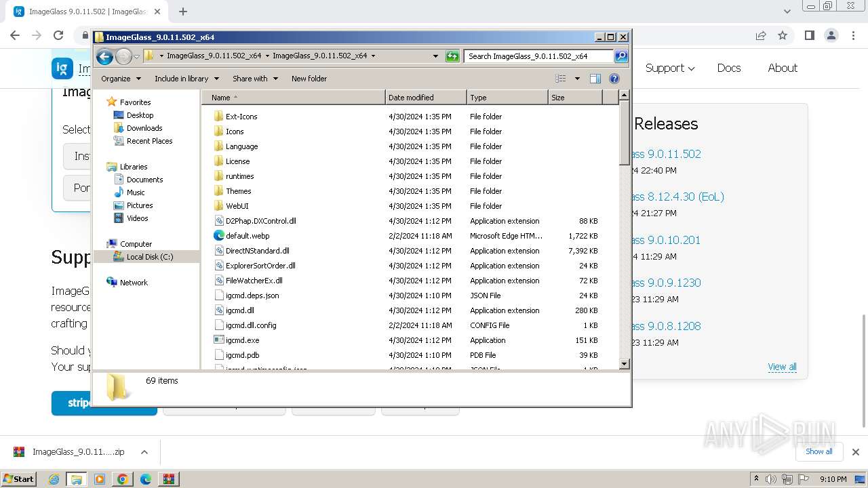Screen dimensions: 868x488
Task: Open Recent Places in Favorites
Action: tap(149, 141)
